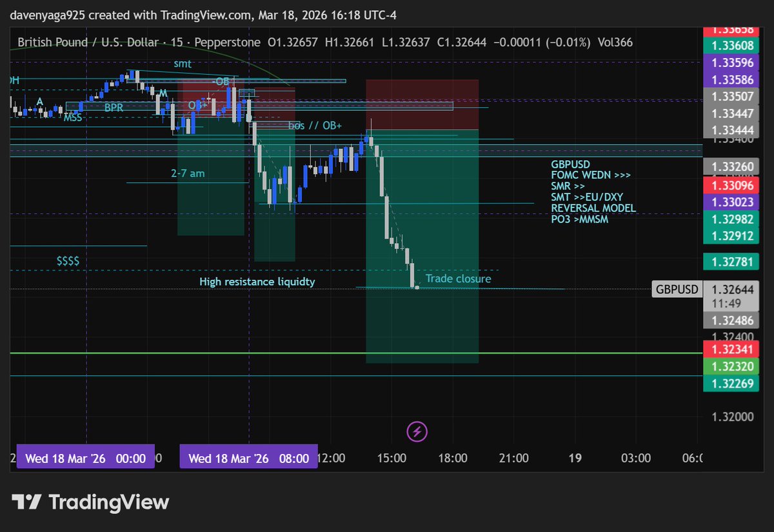Image resolution: width=774 pixels, height=532 pixels.
Task: Select the 1.32486 gray price label
Action: (x=731, y=320)
